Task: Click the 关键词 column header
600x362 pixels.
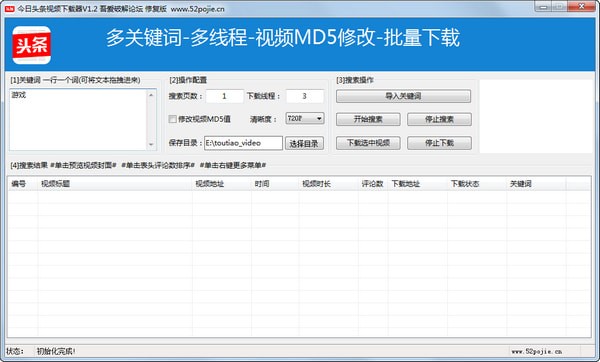Action: pos(536,184)
